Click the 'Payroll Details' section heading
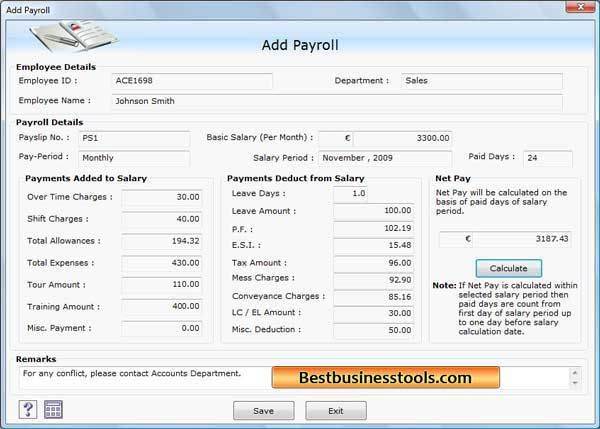 [49, 122]
